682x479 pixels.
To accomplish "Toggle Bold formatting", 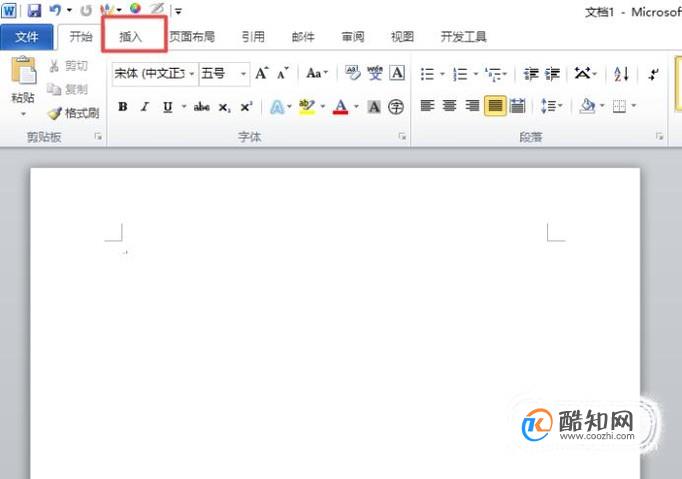I will [123, 107].
